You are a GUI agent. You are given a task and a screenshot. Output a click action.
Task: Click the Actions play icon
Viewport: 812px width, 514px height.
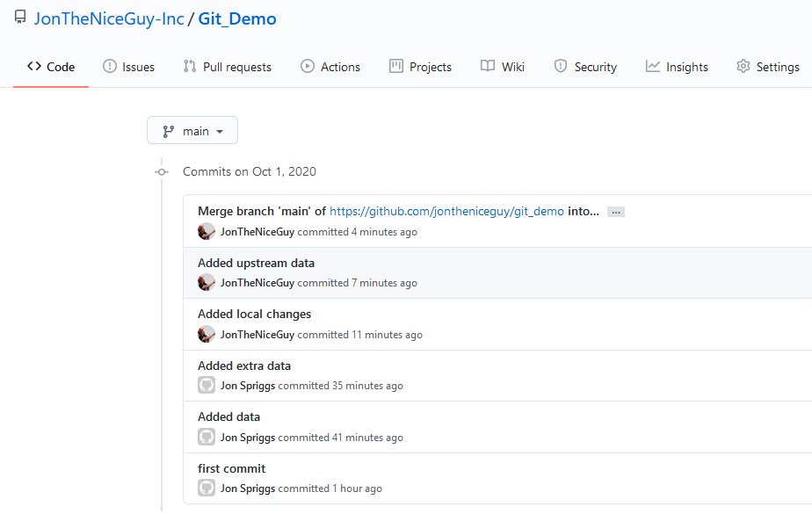(308, 66)
